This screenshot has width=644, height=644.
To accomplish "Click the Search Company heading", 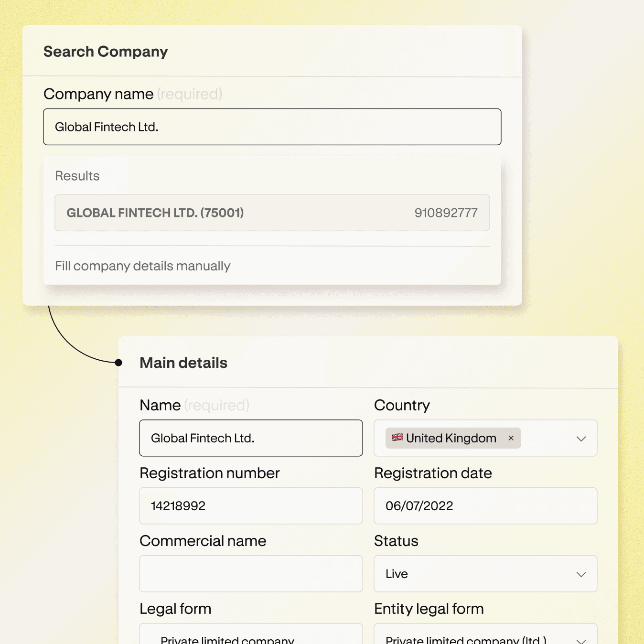I will coord(106,52).
